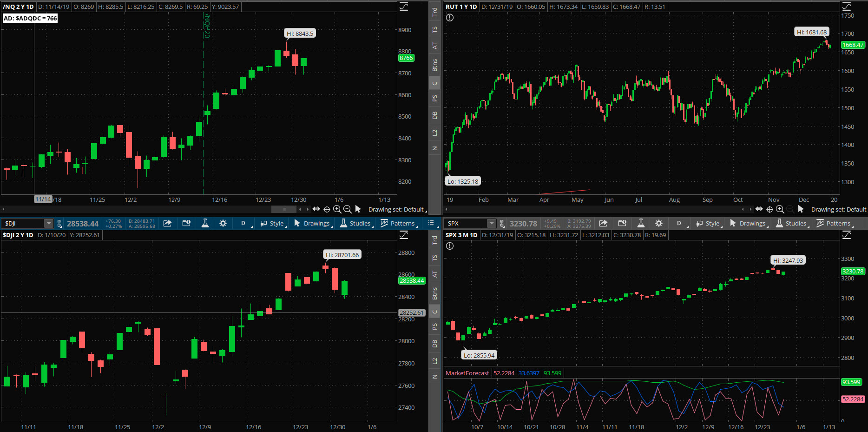The image size is (868, 432).
Task: Open Studies menu in $DJI toolbar
Action: (356, 223)
